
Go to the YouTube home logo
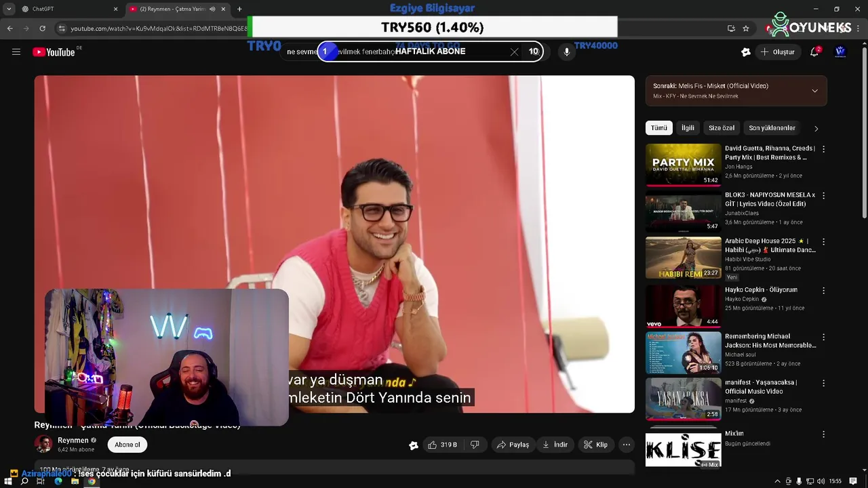point(54,52)
